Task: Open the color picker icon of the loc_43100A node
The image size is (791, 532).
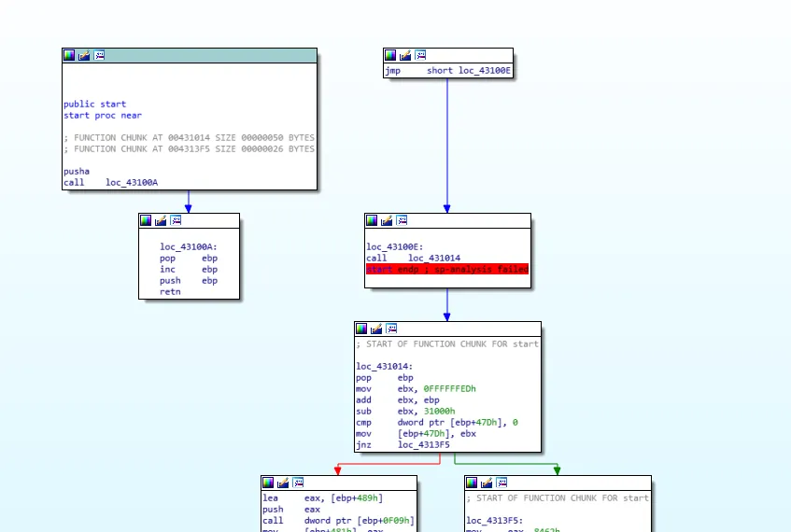Action: pyautogui.click(x=146, y=220)
